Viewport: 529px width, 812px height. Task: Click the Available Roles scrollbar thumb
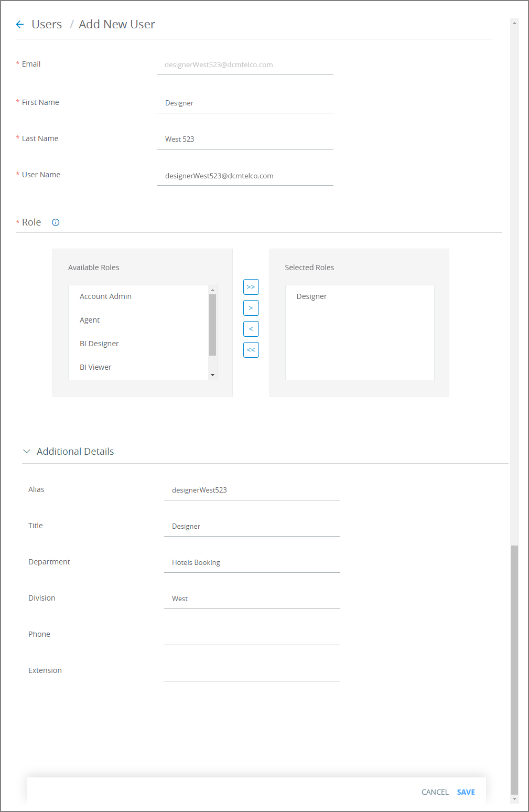point(213,325)
